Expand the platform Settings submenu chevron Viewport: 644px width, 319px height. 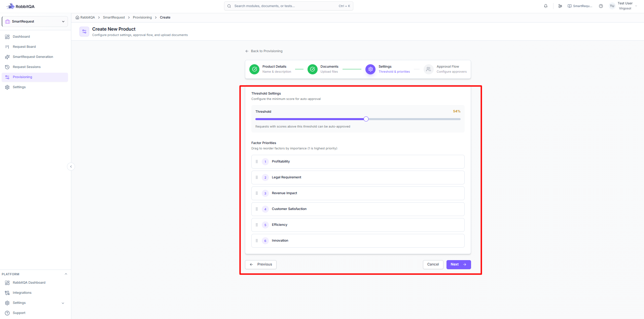[63, 303]
